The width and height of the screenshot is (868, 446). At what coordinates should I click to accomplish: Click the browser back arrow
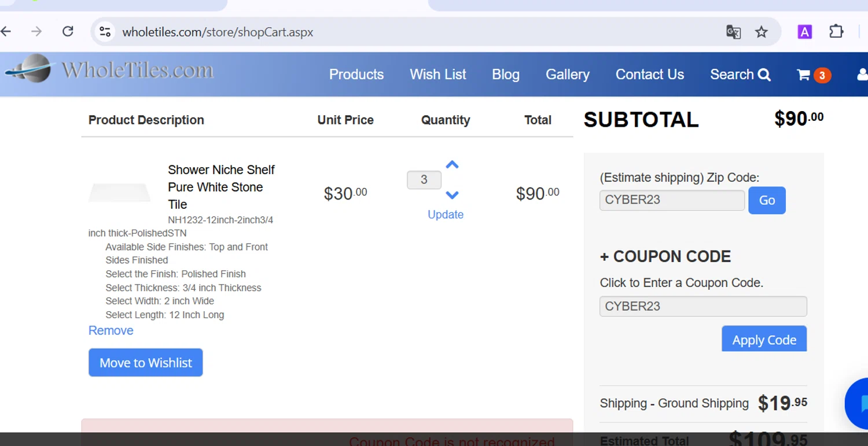pos(5,31)
